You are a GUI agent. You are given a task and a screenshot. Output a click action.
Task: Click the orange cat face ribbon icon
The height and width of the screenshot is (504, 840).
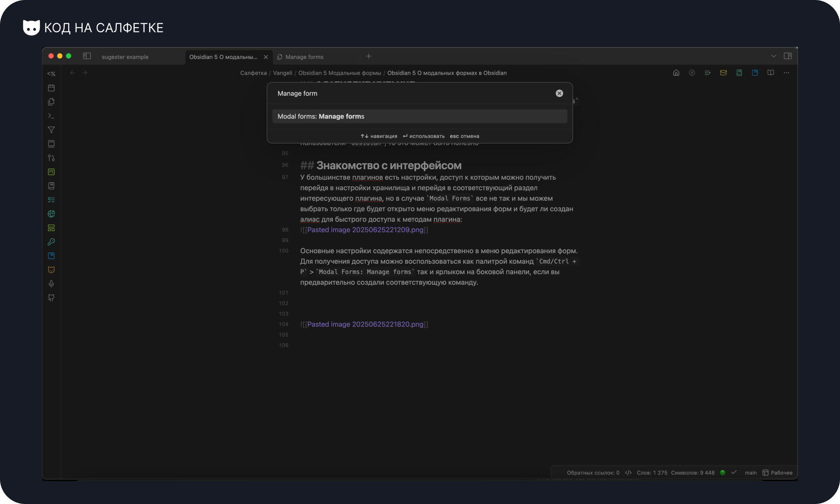51,270
